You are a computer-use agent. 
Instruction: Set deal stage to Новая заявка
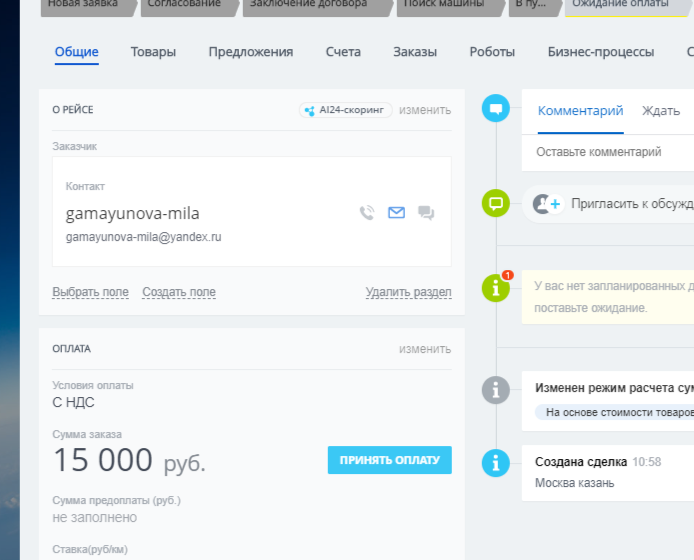click(x=89, y=6)
